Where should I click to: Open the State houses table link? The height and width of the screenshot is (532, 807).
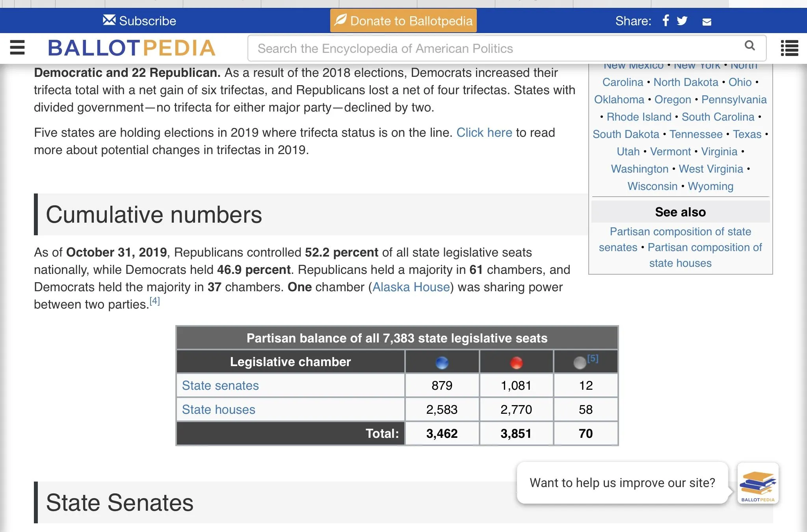218,409
